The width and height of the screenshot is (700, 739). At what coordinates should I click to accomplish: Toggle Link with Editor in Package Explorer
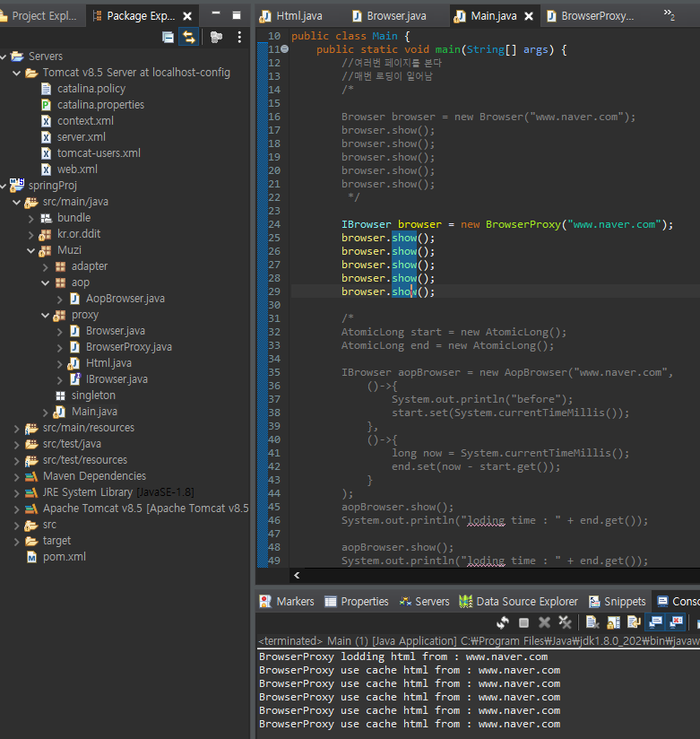tap(189, 38)
